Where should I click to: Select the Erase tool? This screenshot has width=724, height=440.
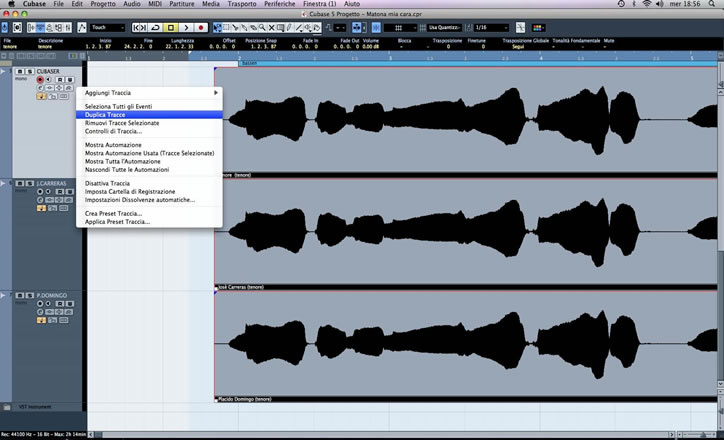pyautogui.click(x=253, y=28)
